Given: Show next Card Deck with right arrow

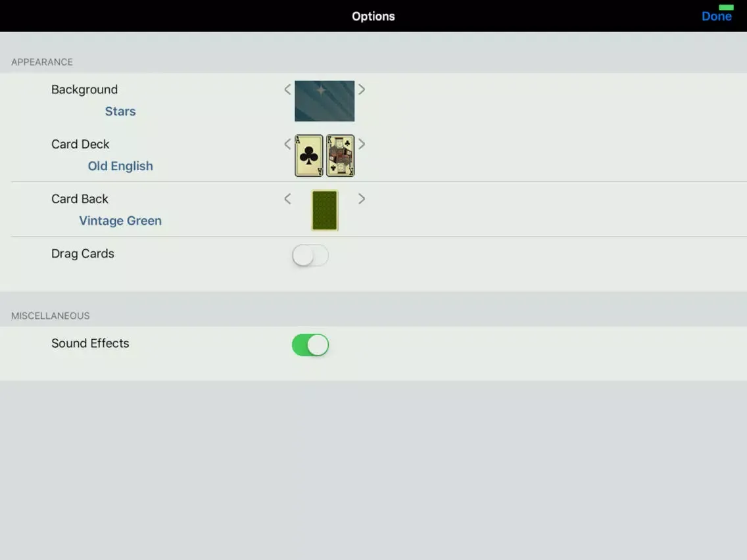Looking at the screenshot, I should (362, 144).
